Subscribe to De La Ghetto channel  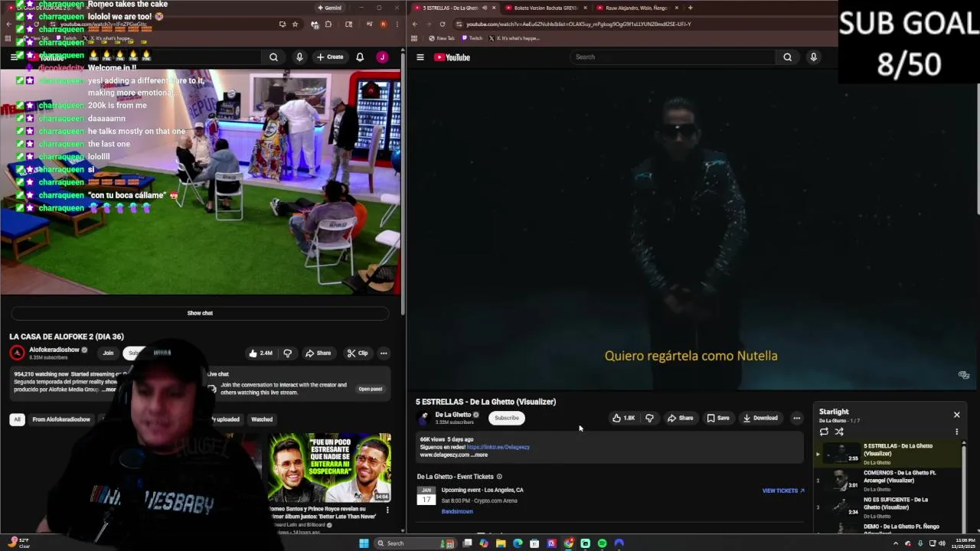click(x=506, y=418)
